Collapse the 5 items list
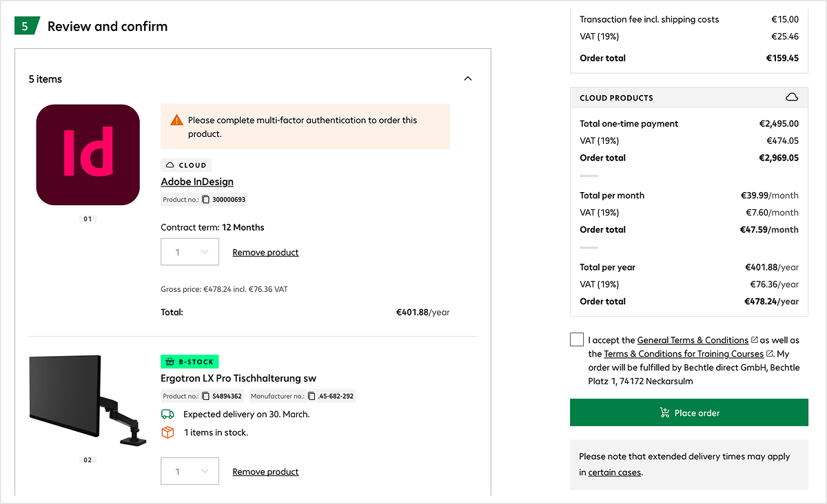The image size is (827, 504). click(x=468, y=79)
